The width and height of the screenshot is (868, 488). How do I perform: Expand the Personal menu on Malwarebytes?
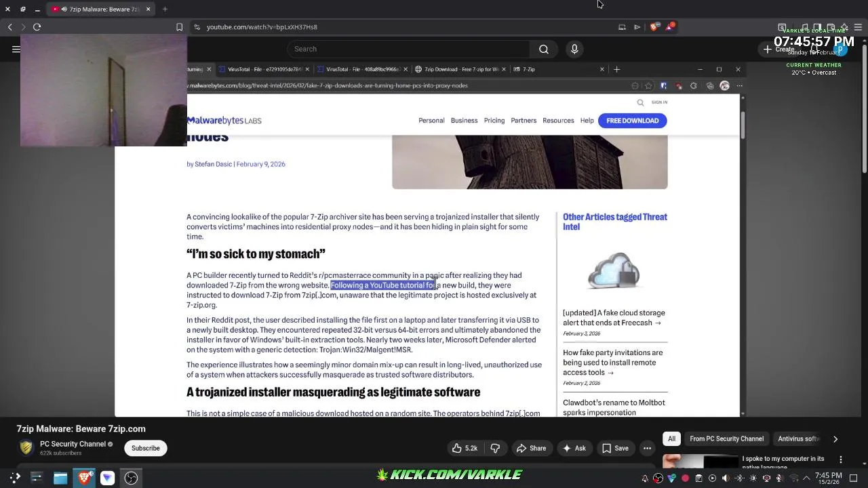coord(431,121)
